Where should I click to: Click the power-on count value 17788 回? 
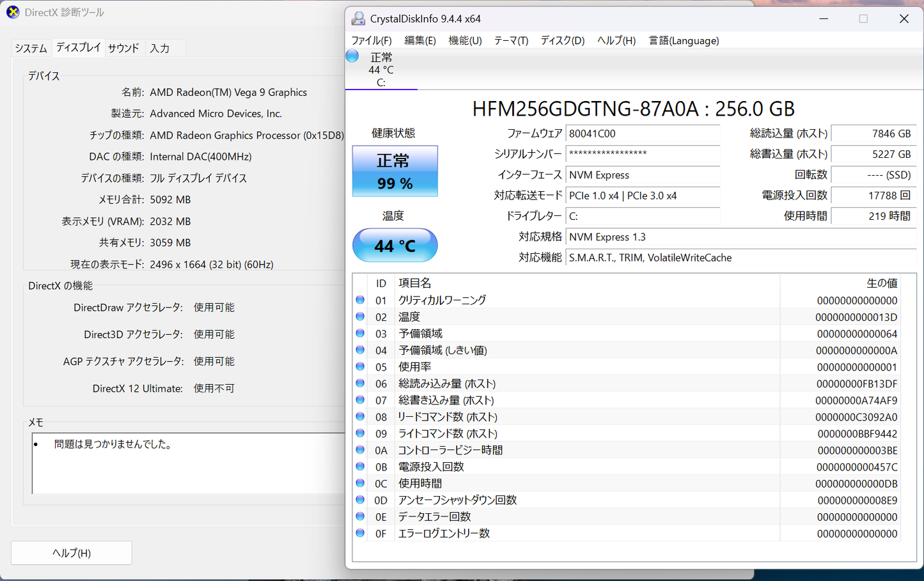point(873,196)
